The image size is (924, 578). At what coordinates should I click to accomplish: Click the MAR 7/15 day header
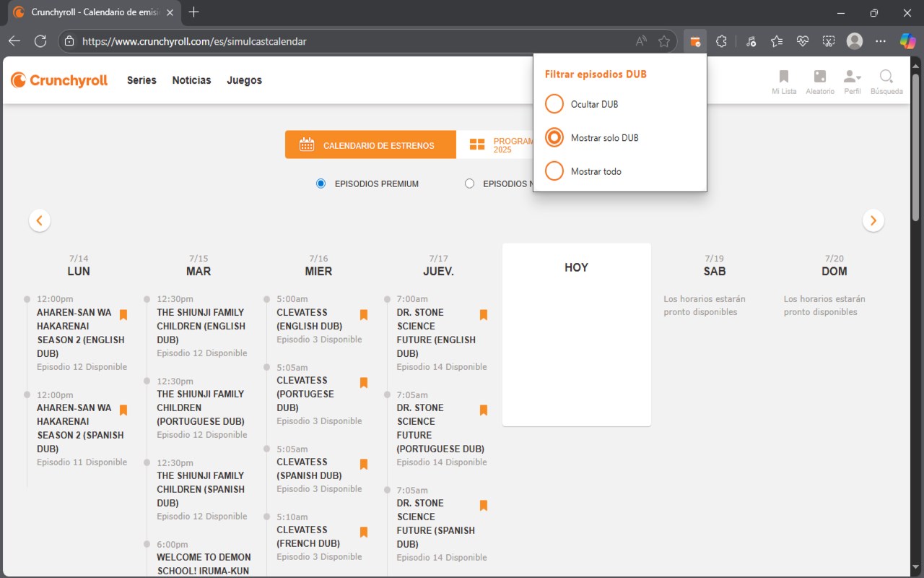[x=199, y=265]
